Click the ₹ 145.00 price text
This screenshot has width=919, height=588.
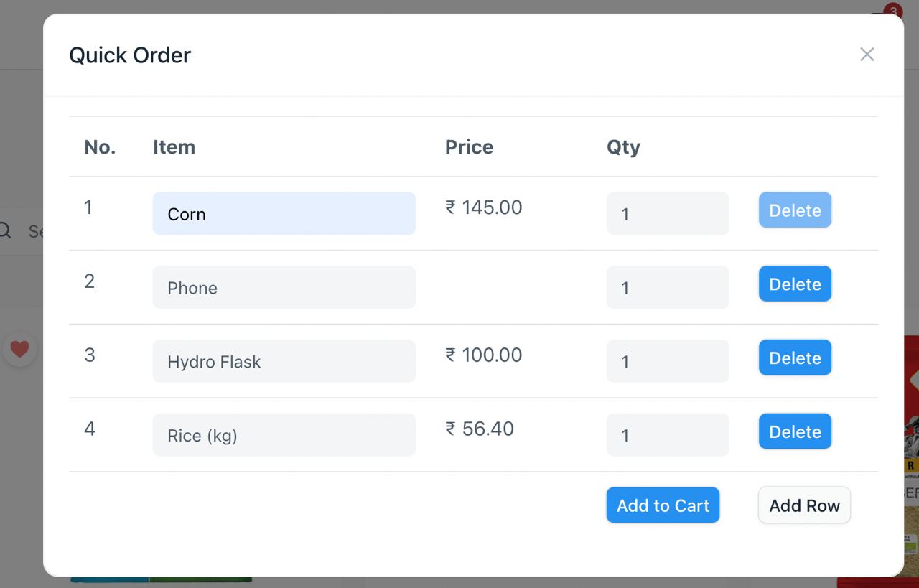pyautogui.click(x=484, y=207)
